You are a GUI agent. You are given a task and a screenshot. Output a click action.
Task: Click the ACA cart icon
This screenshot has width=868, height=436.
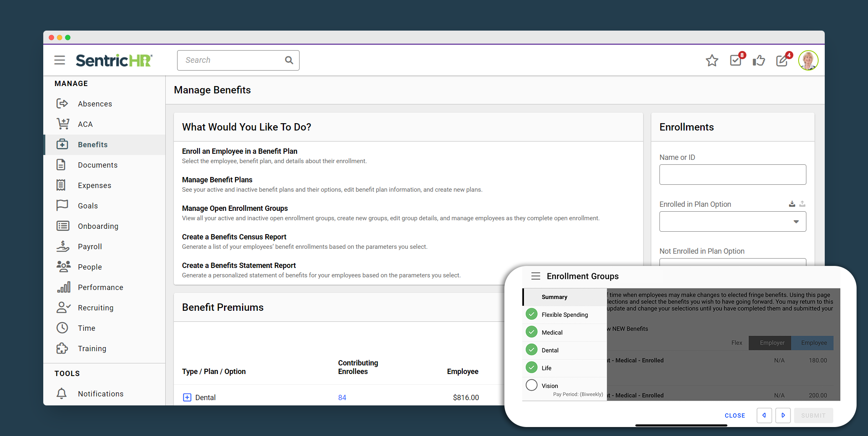[62, 124]
